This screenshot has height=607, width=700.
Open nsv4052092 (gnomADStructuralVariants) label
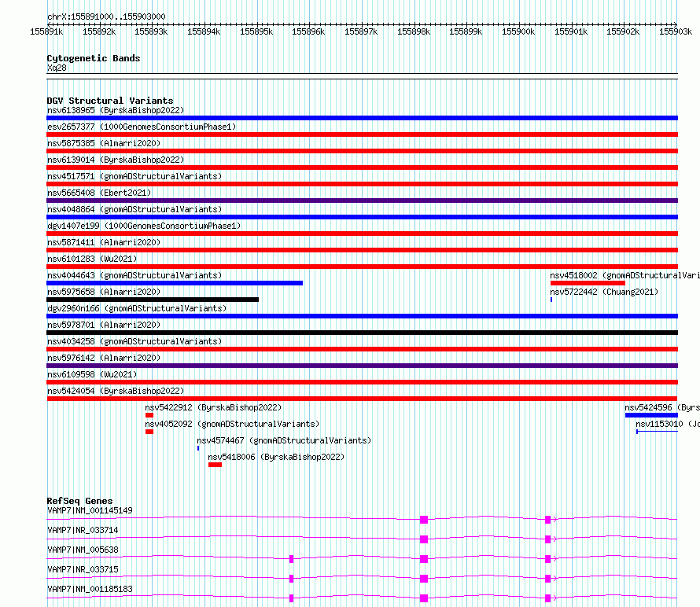click(232, 424)
